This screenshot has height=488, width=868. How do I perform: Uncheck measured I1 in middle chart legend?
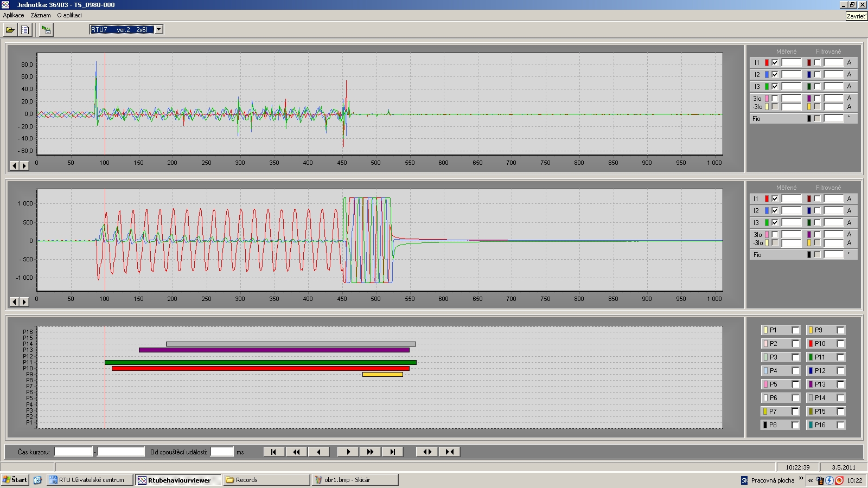(x=775, y=199)
